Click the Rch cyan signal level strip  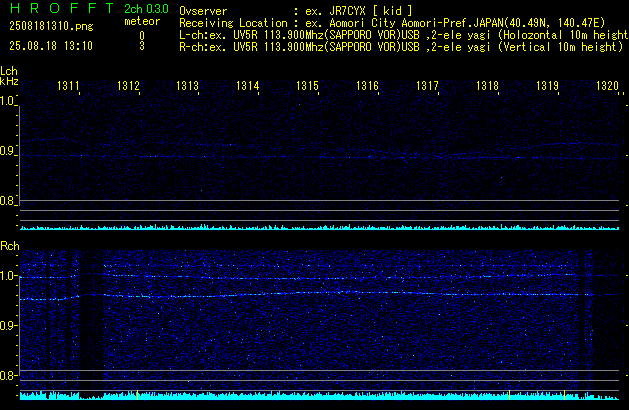319,396
